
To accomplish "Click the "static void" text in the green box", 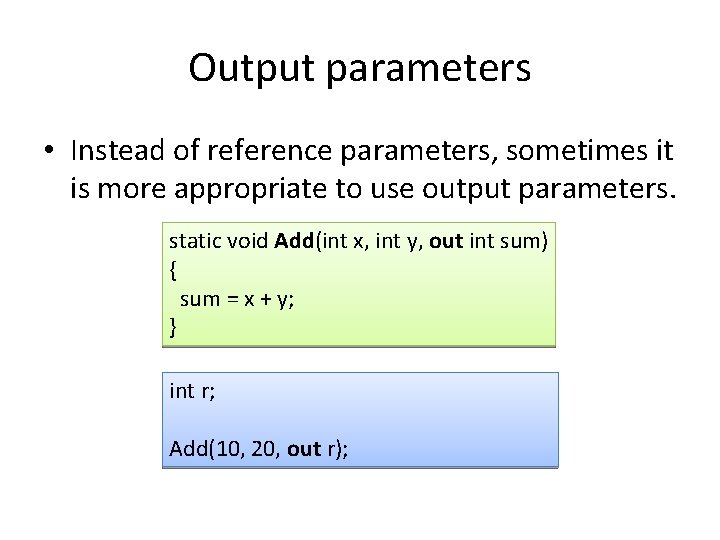I will click(x=219, y=241).
